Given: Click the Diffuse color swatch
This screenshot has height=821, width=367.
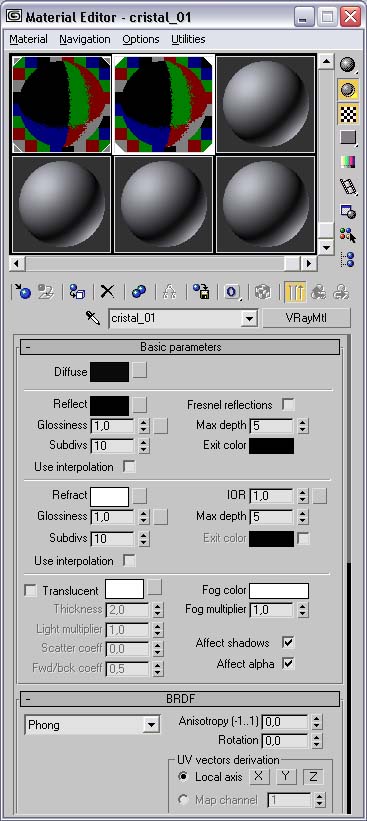Looking at the screenshot, I should coord(109,372).
